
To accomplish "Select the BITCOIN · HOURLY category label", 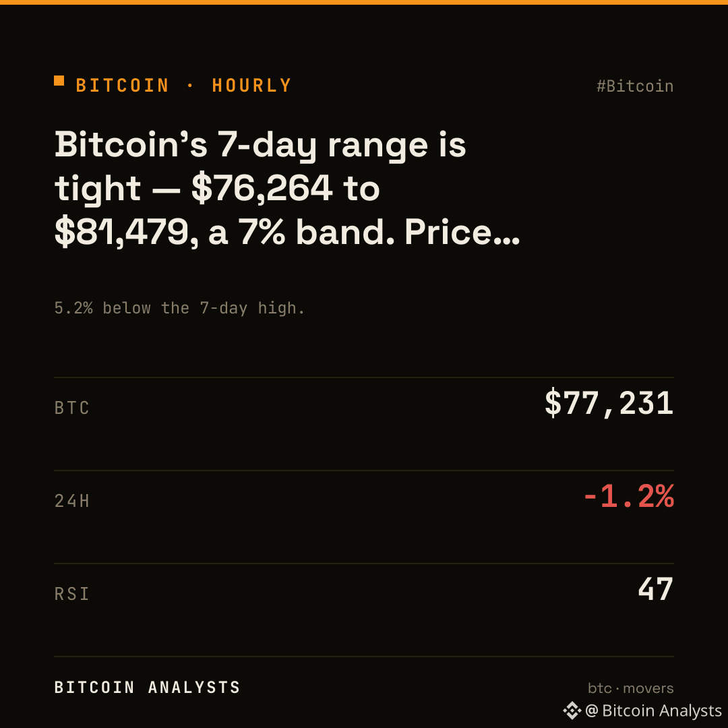I will (183, 86).
